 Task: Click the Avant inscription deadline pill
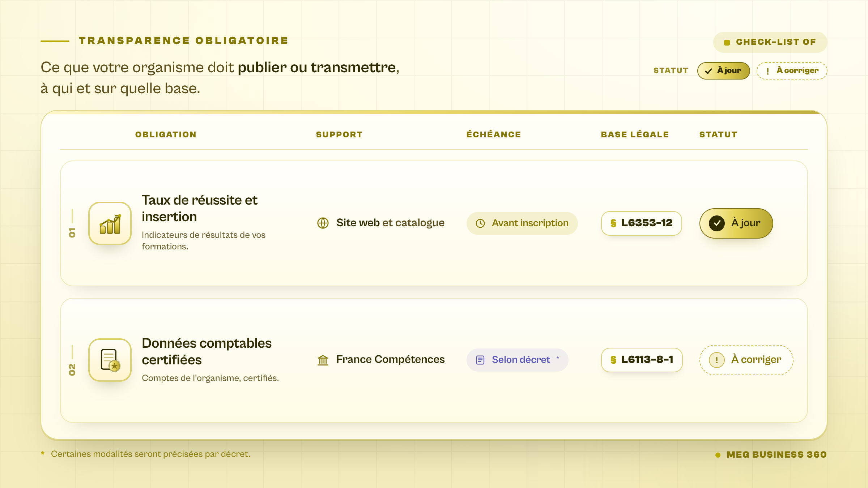pyautogui.click(x=522, y=223)
